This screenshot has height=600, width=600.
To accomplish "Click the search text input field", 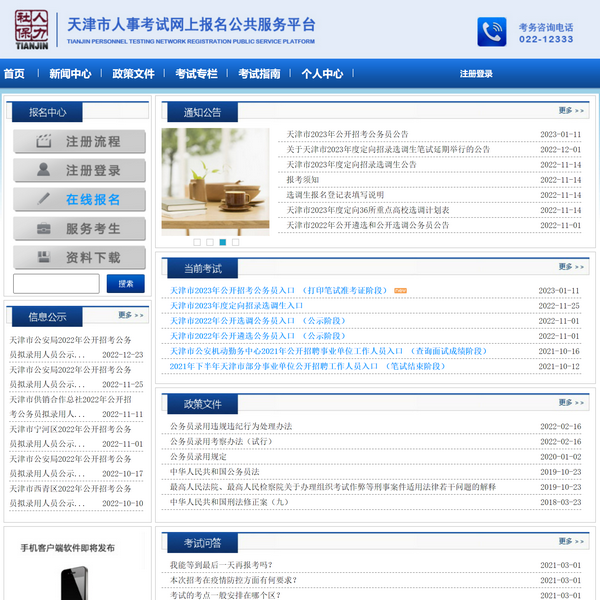I will point(56,284).
